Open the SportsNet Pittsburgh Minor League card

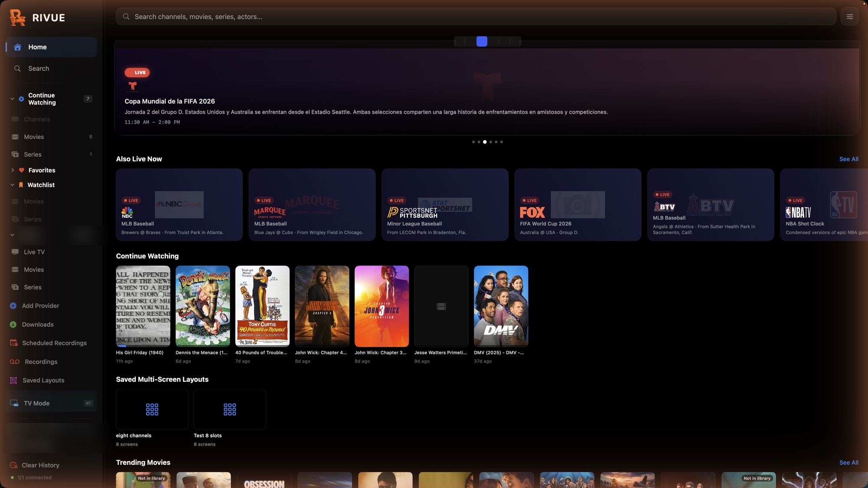[x=445, y=205]
